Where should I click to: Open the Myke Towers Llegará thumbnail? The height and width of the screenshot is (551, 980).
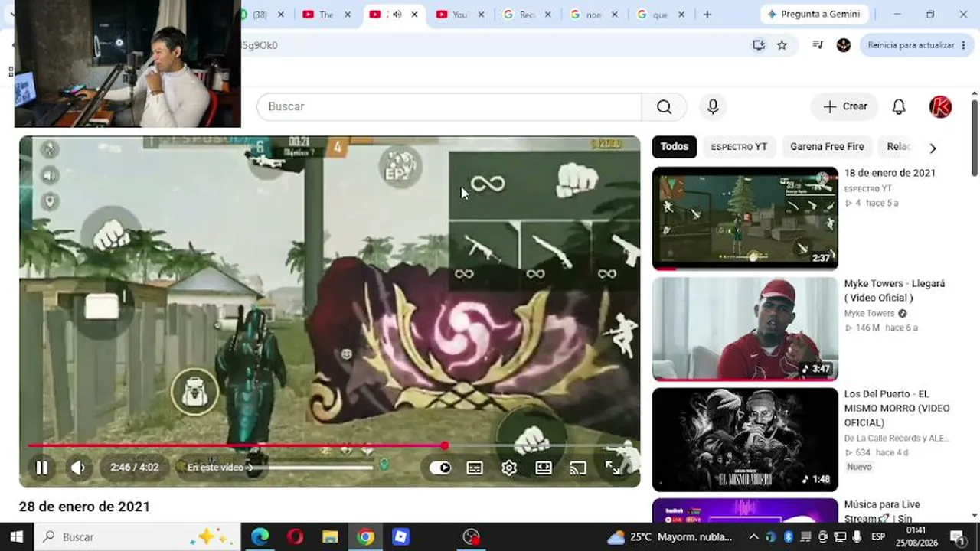(745, 329)
